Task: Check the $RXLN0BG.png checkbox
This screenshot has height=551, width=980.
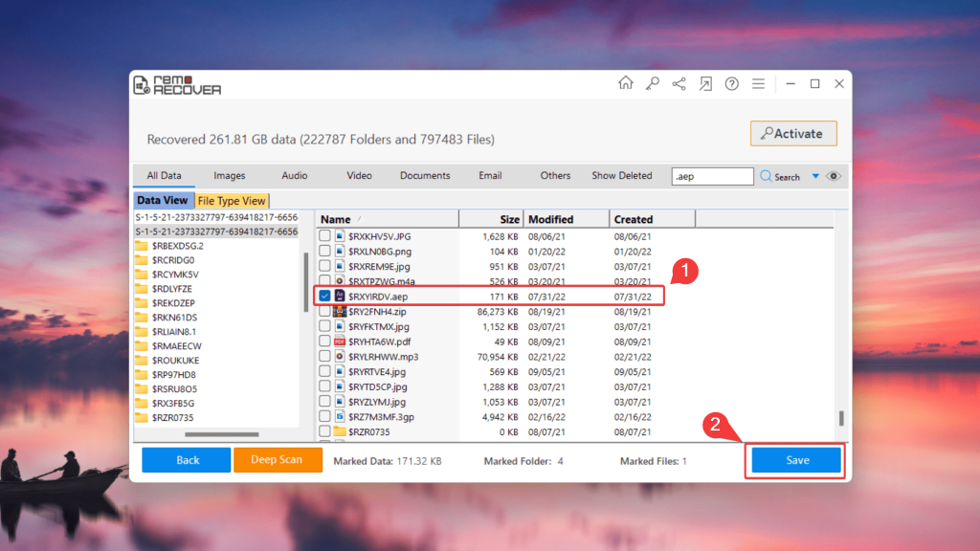Action: click(324, 249)
